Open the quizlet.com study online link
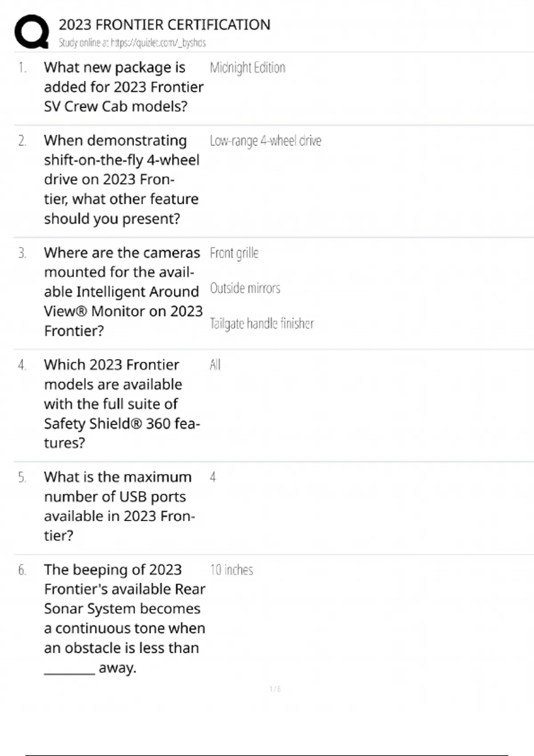Screen dimensions: 534x756 click(x=132, y=43)
